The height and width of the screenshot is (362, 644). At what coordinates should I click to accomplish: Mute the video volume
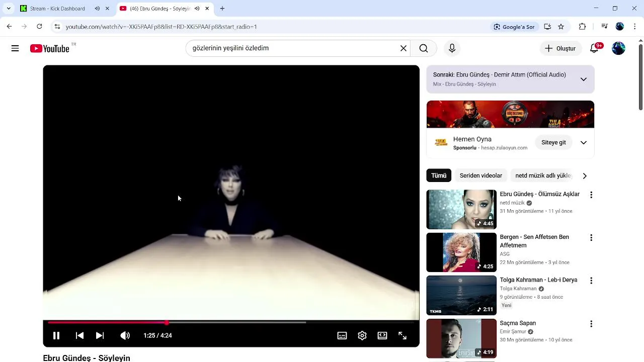click(x=125, y=335)
